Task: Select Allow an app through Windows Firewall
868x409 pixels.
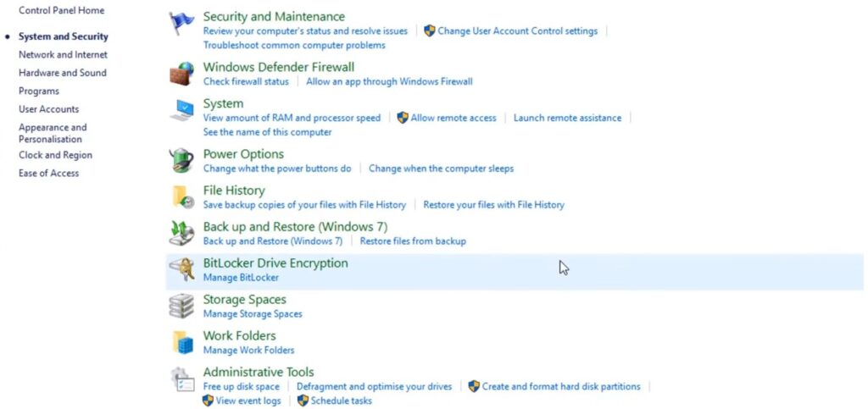Action: click(x=389, y=81)
